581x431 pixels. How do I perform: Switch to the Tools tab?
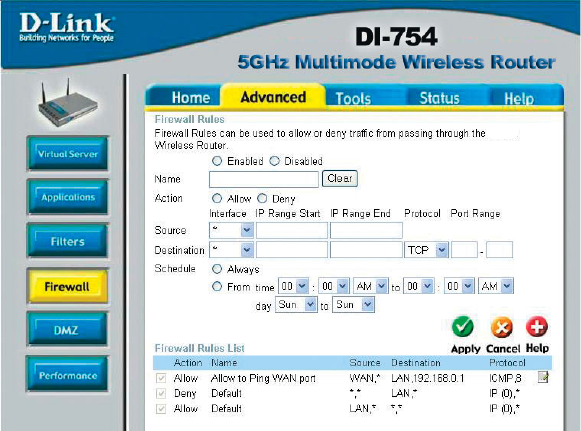pyautogui.click(x=353, y=98)
